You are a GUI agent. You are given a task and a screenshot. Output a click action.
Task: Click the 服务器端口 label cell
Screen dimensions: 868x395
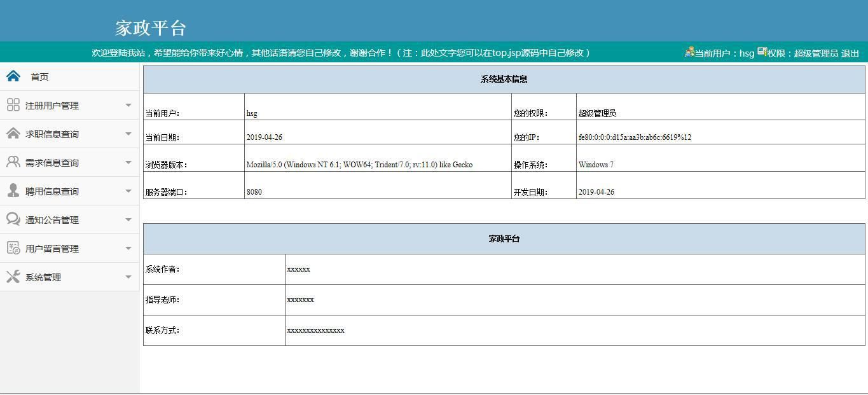tap(194, 185)
